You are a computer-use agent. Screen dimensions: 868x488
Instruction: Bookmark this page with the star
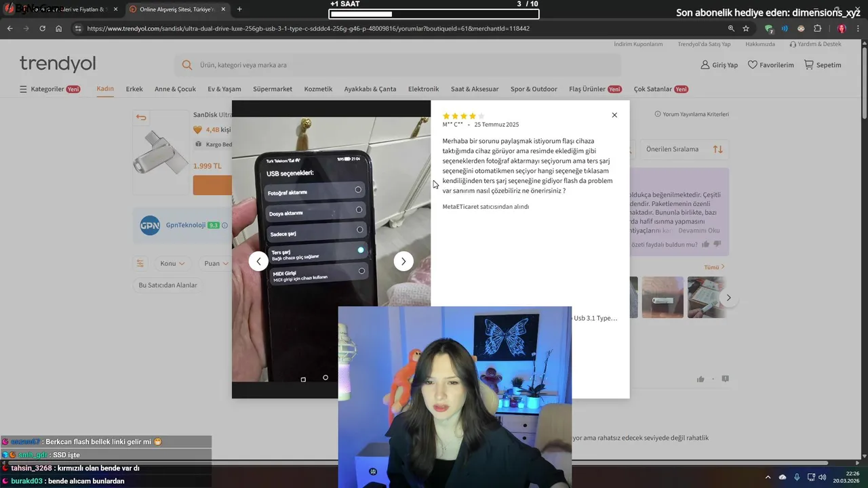click(746, 28)
